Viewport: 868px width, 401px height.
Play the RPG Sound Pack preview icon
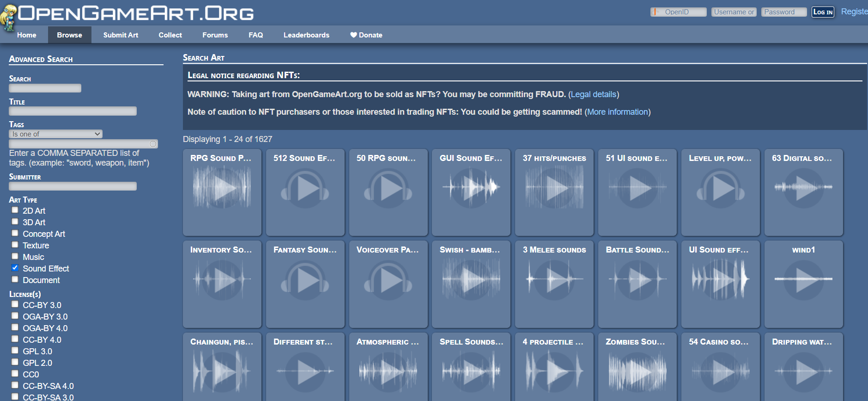[222, 188]
